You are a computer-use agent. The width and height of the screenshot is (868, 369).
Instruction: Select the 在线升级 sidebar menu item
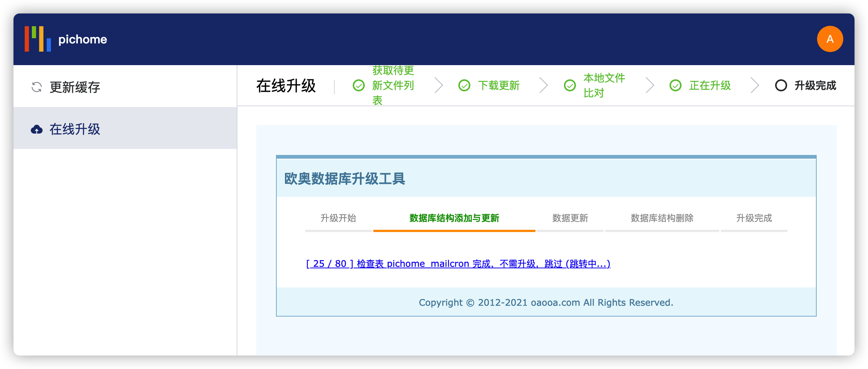coord(74,129)
